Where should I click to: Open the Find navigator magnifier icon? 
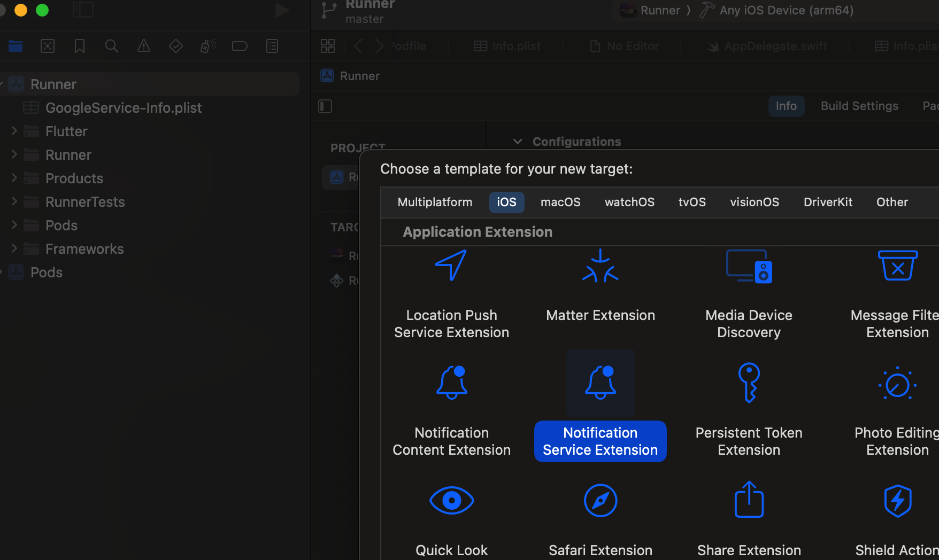click(x=112, y=46)
